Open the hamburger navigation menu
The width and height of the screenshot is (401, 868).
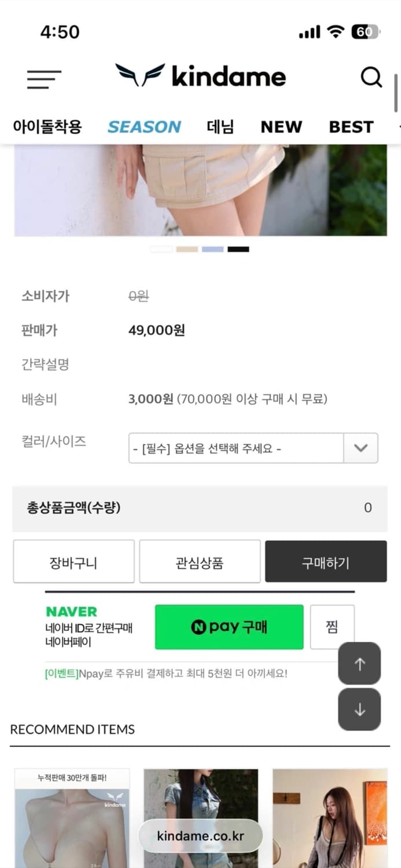(x=43, y=79)
